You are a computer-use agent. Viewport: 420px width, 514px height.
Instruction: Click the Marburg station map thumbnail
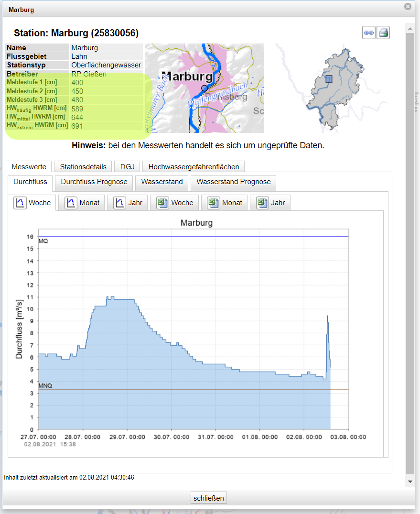(205, 88)
